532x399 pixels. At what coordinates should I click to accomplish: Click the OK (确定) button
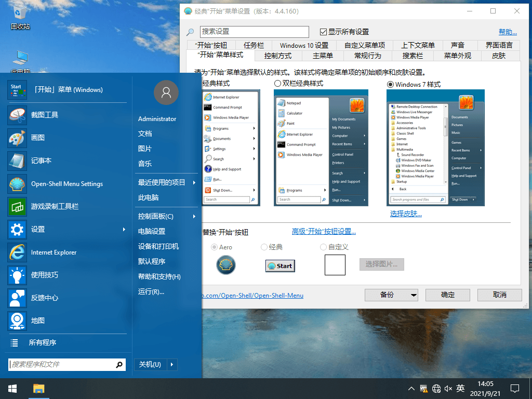(447, 295)
